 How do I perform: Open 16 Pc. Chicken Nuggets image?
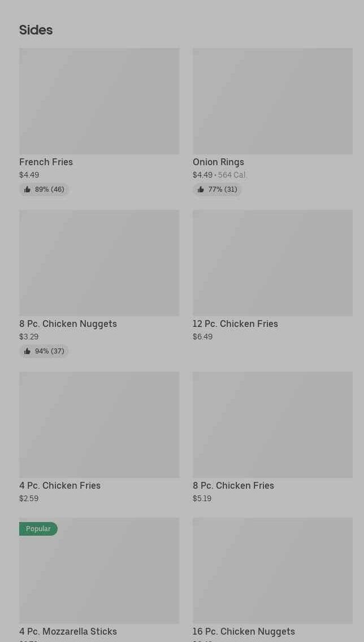pos(272,570)
